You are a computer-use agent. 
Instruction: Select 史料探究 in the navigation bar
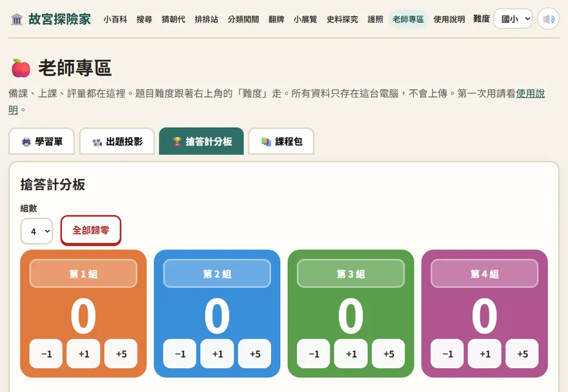pyautogui.click(x=342, y=19)
